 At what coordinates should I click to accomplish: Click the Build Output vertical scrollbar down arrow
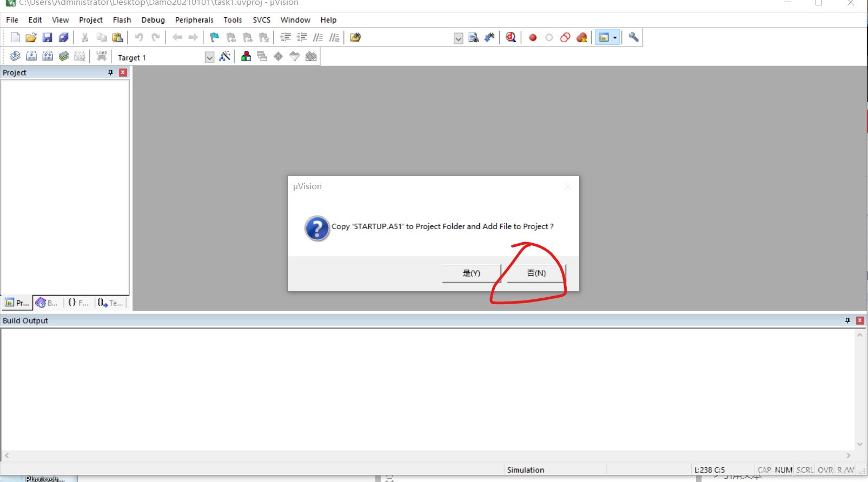pyautogui.click(x=859, y=444)
